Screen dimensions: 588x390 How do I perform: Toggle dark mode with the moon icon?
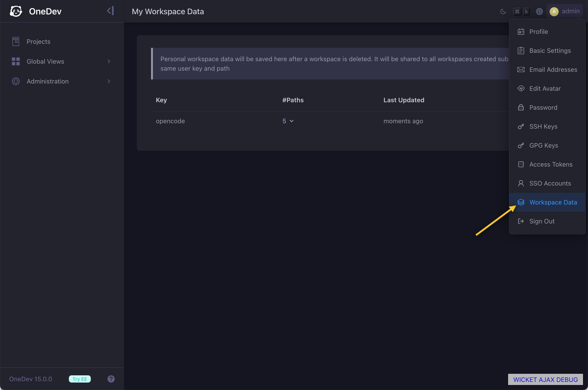coord(503,12)
